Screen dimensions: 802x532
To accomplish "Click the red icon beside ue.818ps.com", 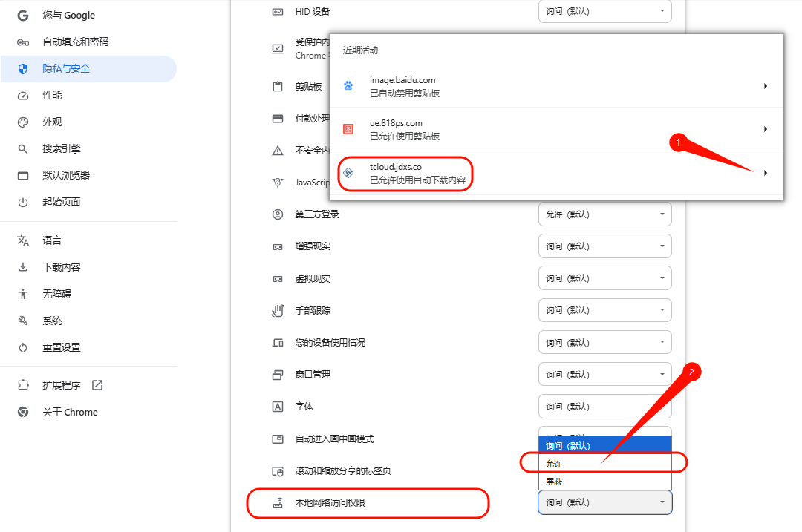I will tap(348, 129).
